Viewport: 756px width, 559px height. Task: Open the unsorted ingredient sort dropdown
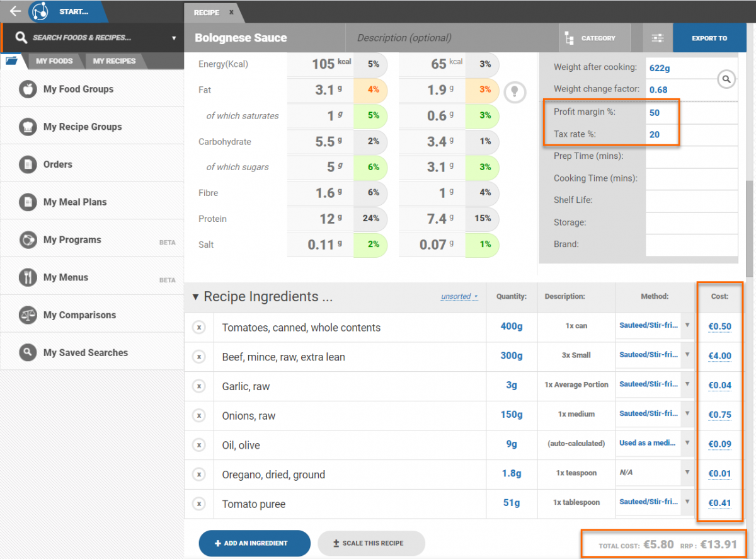click(x=459, y=296)
